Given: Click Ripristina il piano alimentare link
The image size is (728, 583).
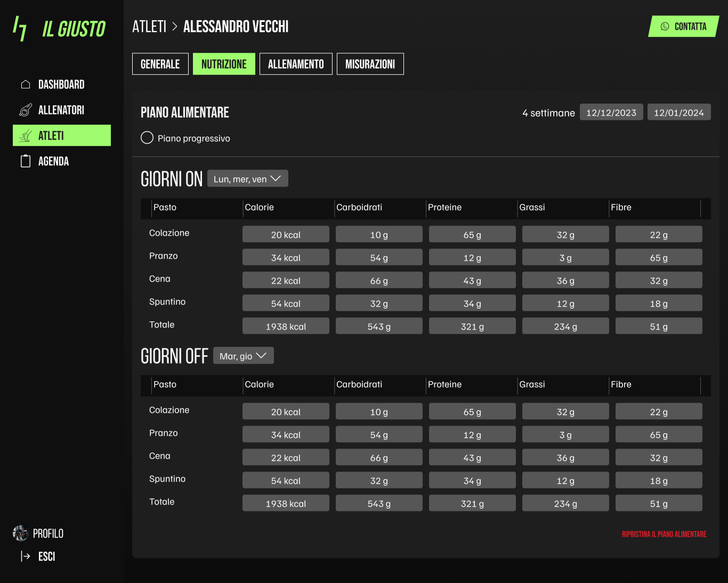Looking at the screenshot, I should coord(664,534).
